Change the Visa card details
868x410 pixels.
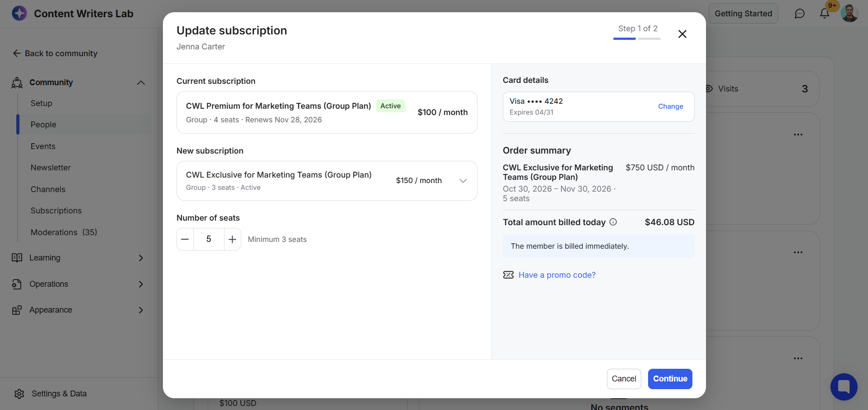670,106
